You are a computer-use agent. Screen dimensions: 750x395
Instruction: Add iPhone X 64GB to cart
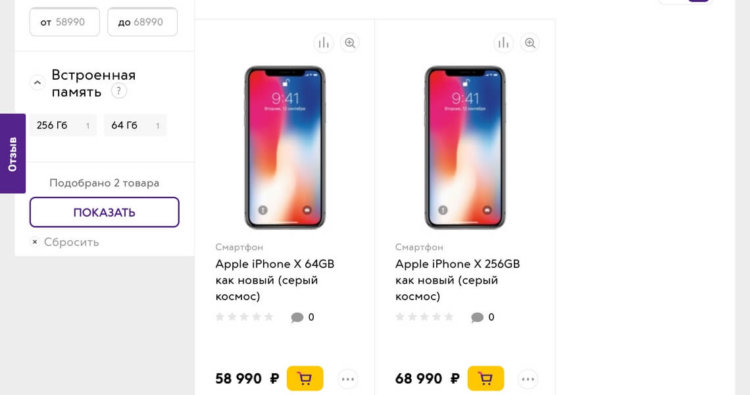305,379
